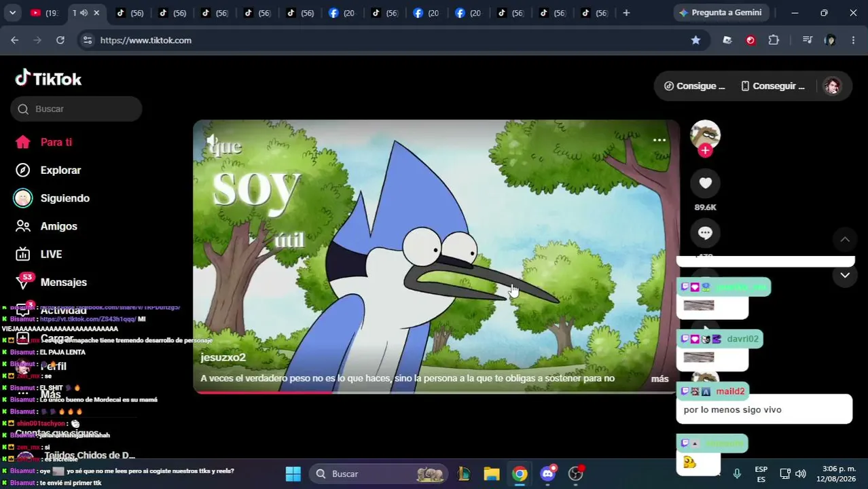Open File Explorer from taskbar
868x489 pixels.
point(492,474)
